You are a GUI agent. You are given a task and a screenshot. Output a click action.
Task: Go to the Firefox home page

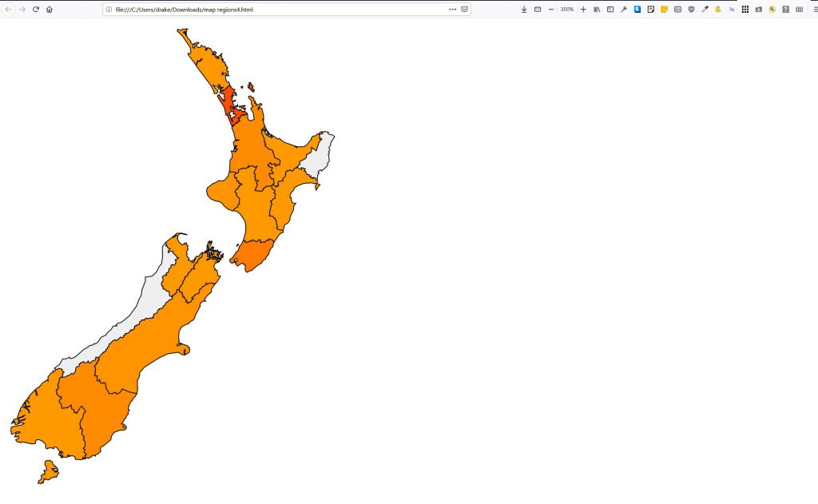50,9
